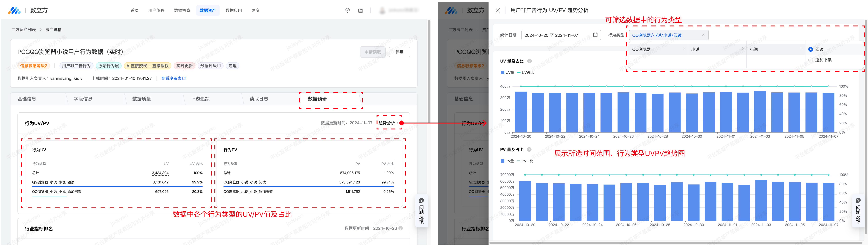This screenshot has width=868, height=246.
Task: Open the calendar icon in date field
Action: tap(595, 35)
